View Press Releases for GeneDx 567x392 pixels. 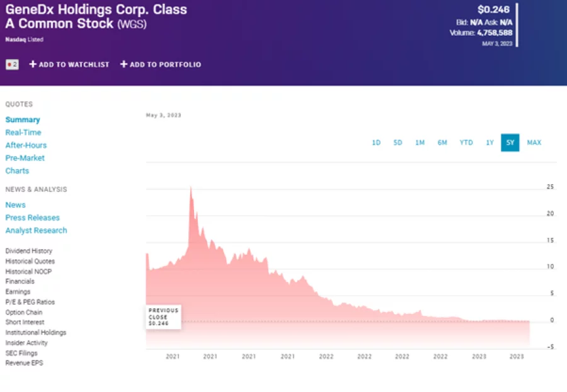32,217
